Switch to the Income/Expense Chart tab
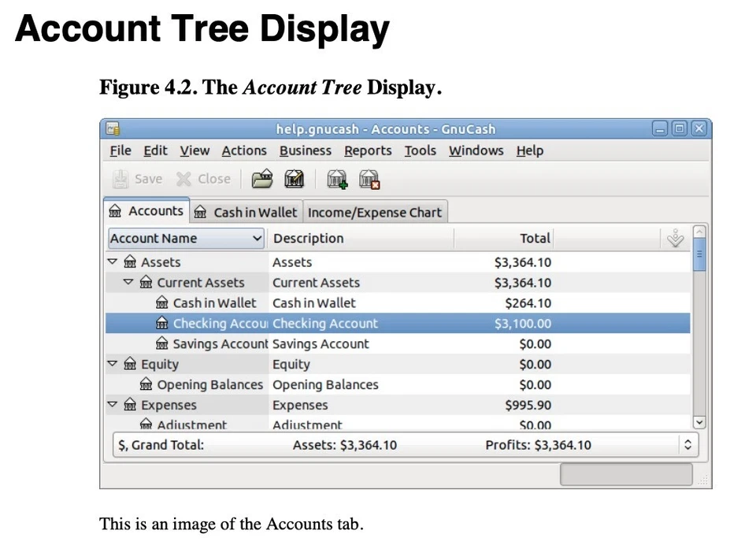This screenshot has width=756, height=549. pyautogui.click(x=375, y=211)
